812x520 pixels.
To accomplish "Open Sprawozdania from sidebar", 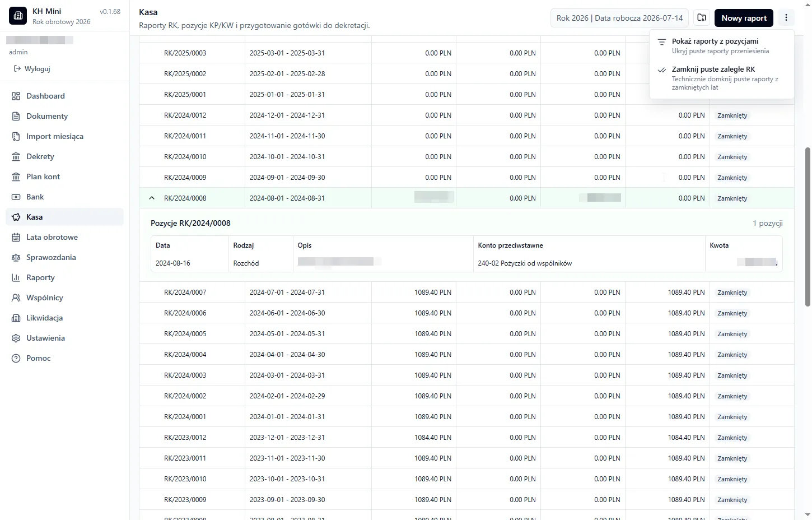I will click(x=64, y=257).
